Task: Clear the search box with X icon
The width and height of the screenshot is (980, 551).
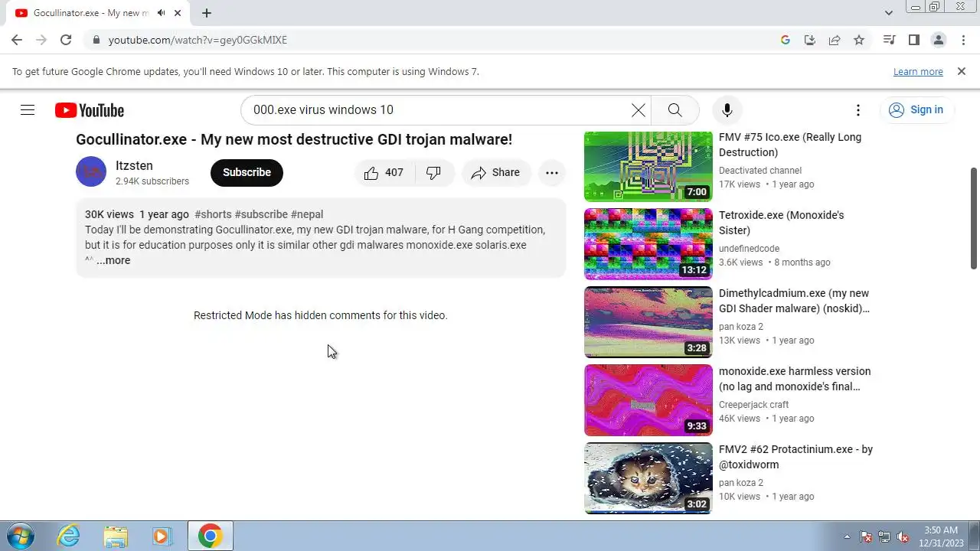Action: click(638, 110)
